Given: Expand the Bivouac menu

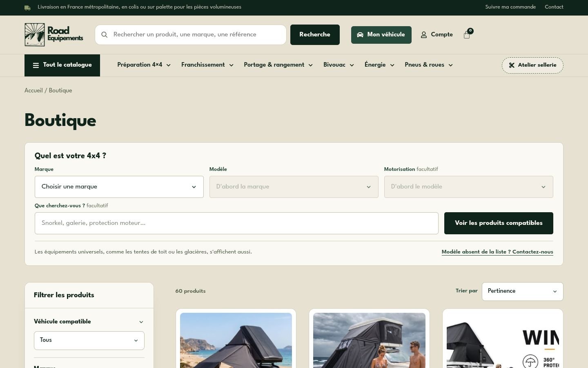Looking at the screenshot, I should tap(339, 65).
